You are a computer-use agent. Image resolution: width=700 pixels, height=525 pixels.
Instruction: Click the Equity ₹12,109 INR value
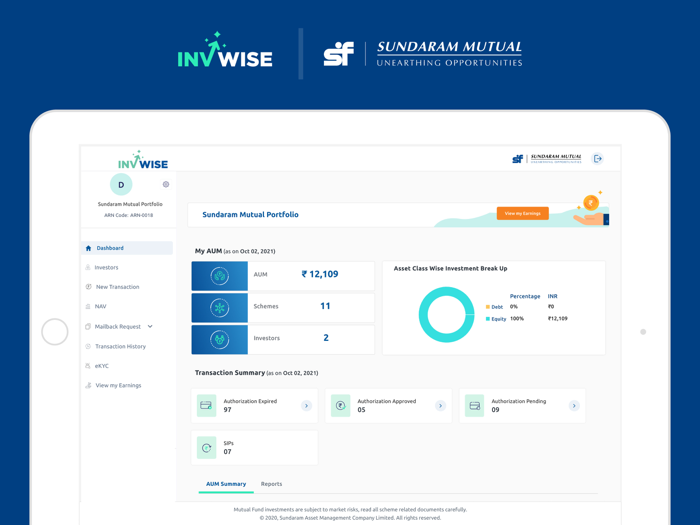558,319
